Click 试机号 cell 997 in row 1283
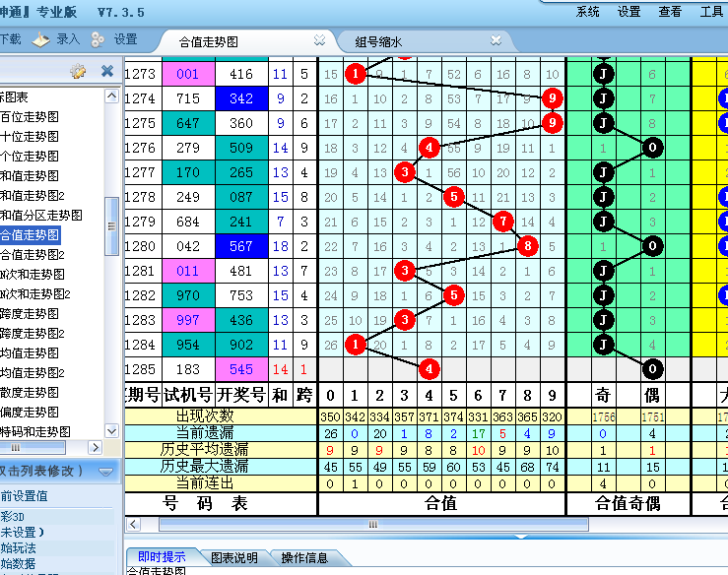Screen dimensions: 728x575 point(188,320)
